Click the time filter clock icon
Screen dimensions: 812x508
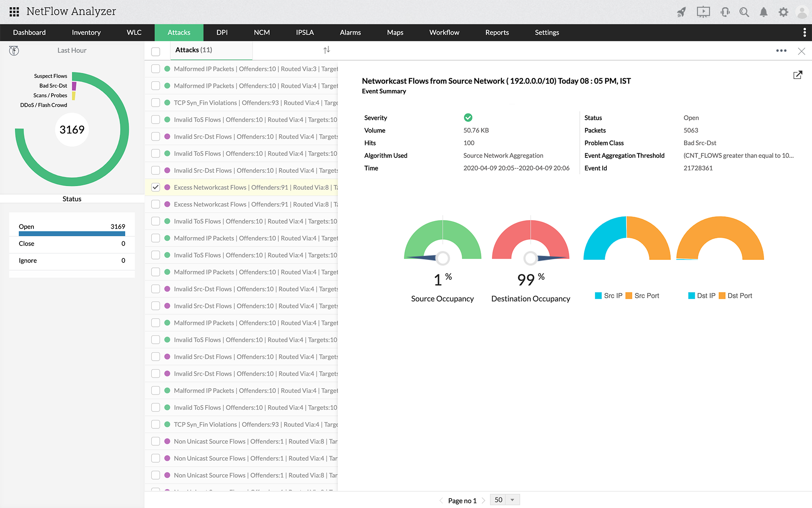pyautogui.click(x=14, y=51)
